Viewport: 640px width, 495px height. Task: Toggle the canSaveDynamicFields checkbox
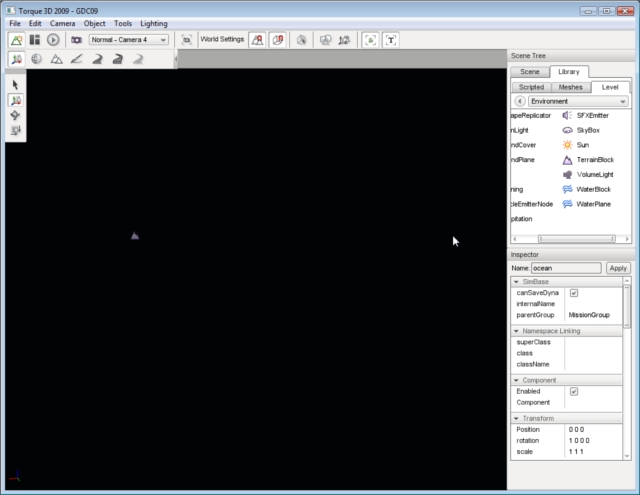[573, 293]
